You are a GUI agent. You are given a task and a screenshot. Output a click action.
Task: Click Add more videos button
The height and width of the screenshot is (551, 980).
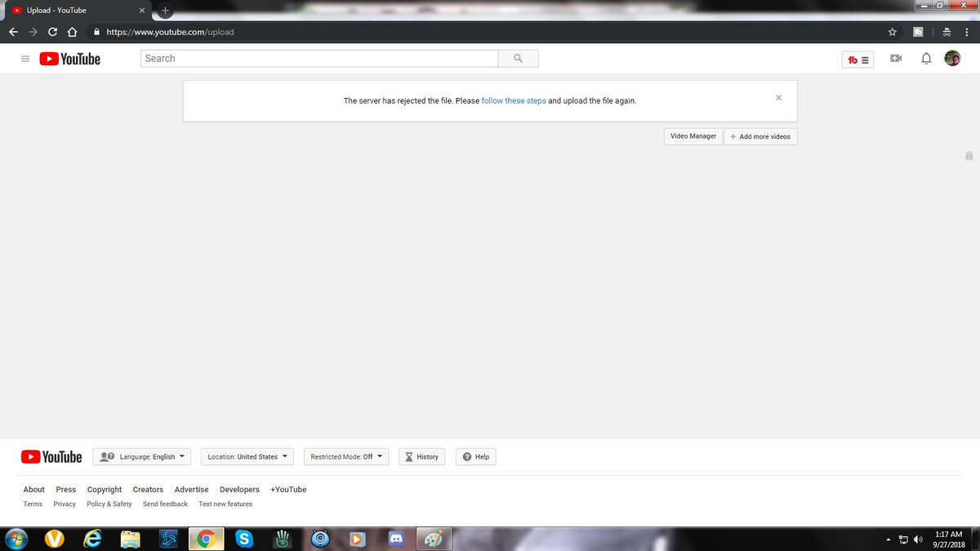click(760, 136)
